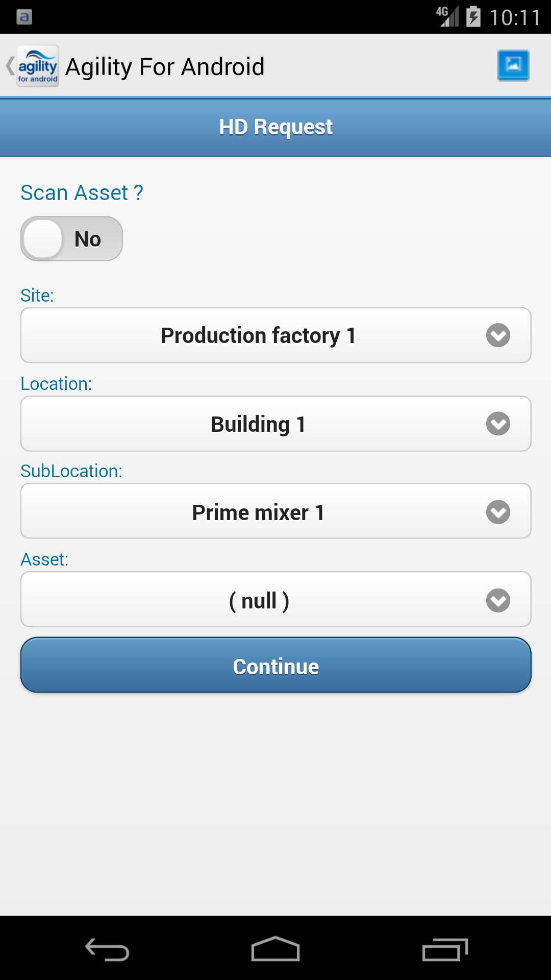Tap the notification icon in status bar
Image resolution: width=551 pixels, height=980 pixels.
pos(24,17)
